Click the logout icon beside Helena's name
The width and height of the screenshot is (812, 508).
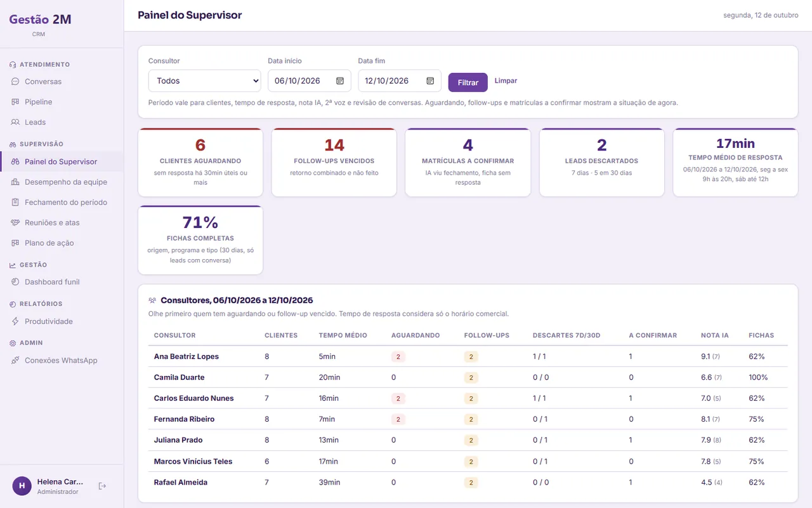(x=102, y=486)
